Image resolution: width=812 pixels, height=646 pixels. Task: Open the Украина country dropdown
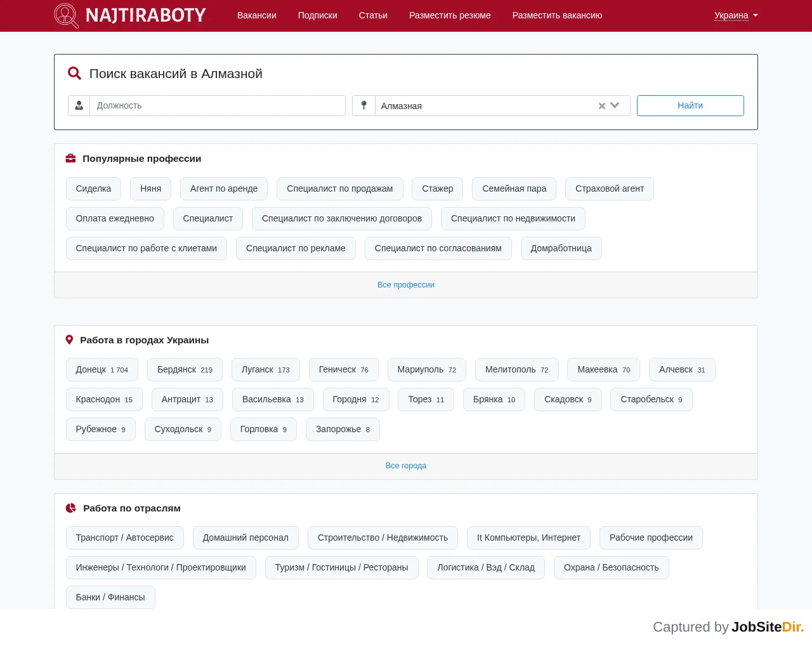[x=736, y=15]
